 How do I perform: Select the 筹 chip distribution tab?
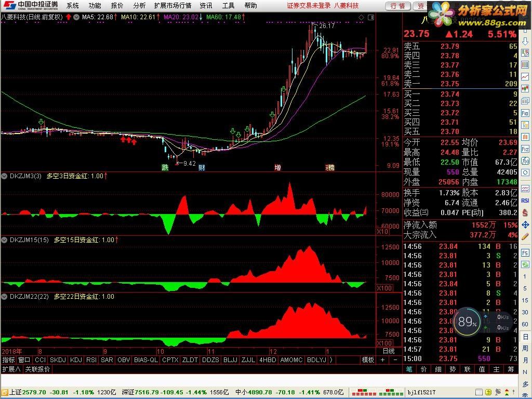coord(511,369)
